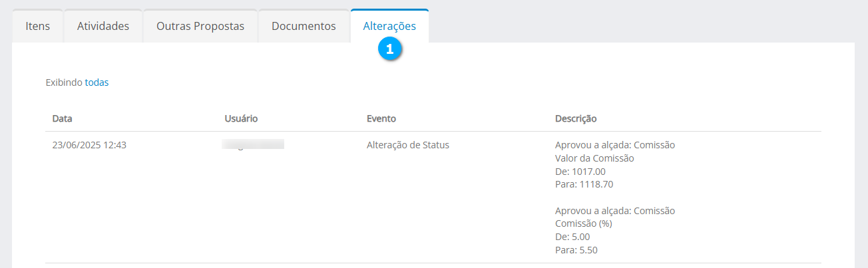The height and width of the screenshot is (268, 868).
Task: Click the blurred user name cell
Action: (254, 144)
